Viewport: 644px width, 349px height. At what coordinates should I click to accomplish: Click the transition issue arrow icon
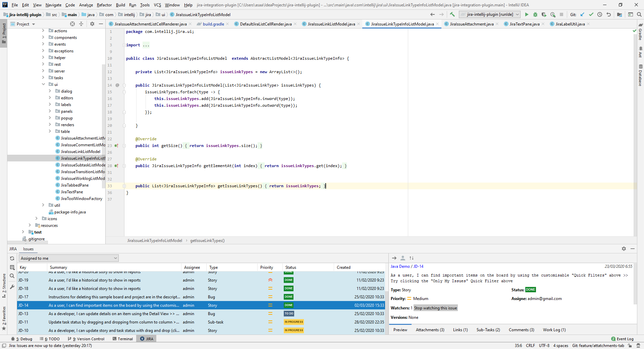(394, 258)
